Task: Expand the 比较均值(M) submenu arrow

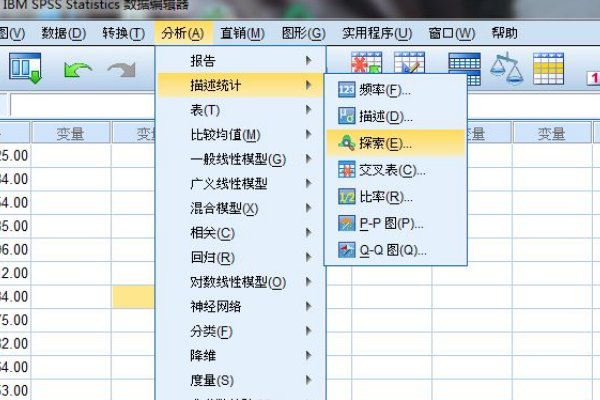Action: tap(308, 134)
